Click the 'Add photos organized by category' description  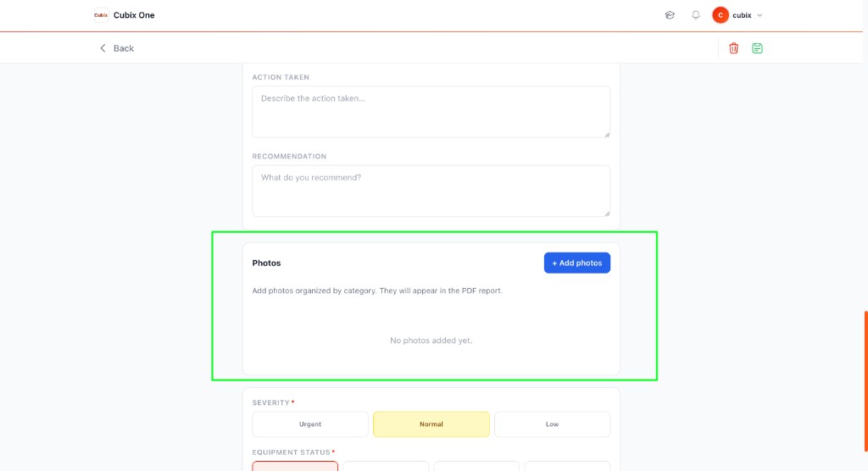pos(377,291)
